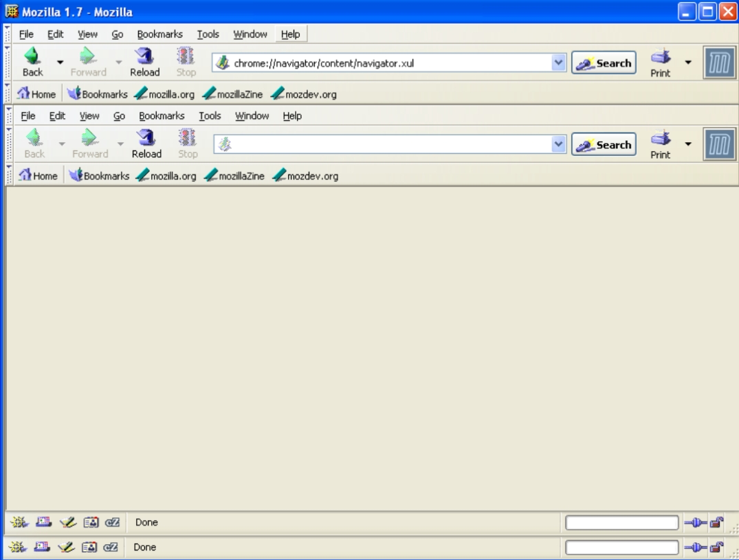Click the Mozilla title bar application icon

11,11
